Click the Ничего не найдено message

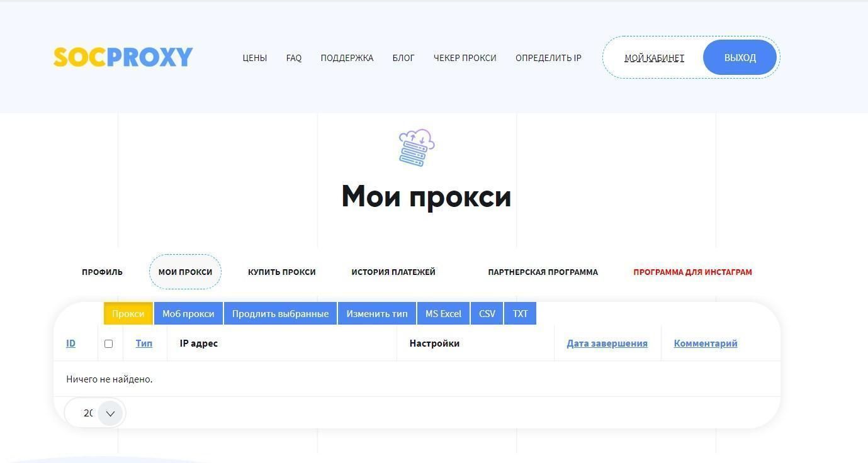click(x=110, y=379)
